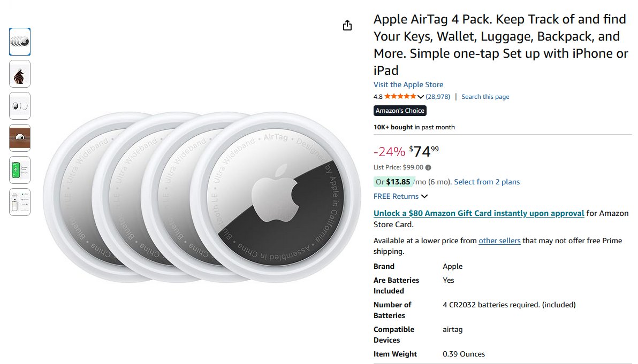Click the five-star rating graphic
The height and width of the screenshot is (364, 638).
tap(400, 96)
